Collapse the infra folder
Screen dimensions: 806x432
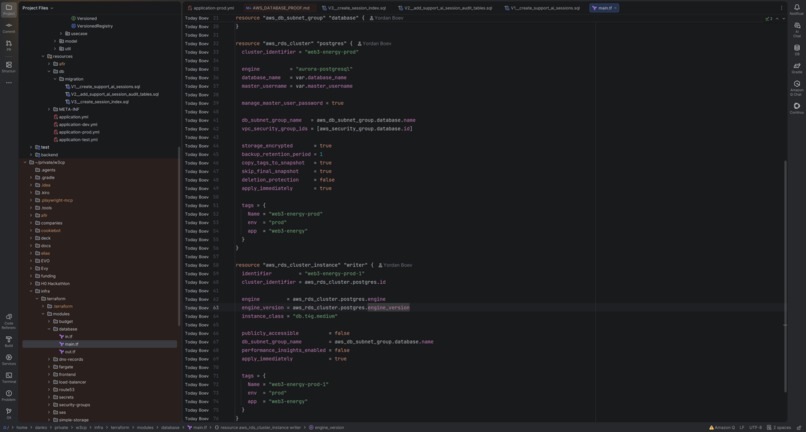pyautogui.click(x=31, y=291)
